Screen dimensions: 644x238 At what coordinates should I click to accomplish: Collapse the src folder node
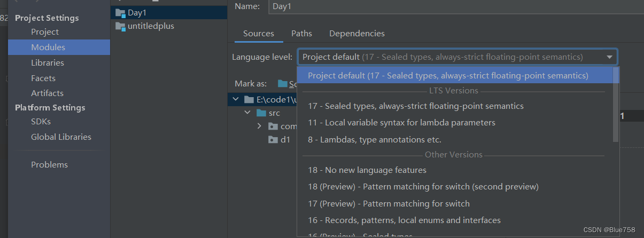click(x=247, y=113)
